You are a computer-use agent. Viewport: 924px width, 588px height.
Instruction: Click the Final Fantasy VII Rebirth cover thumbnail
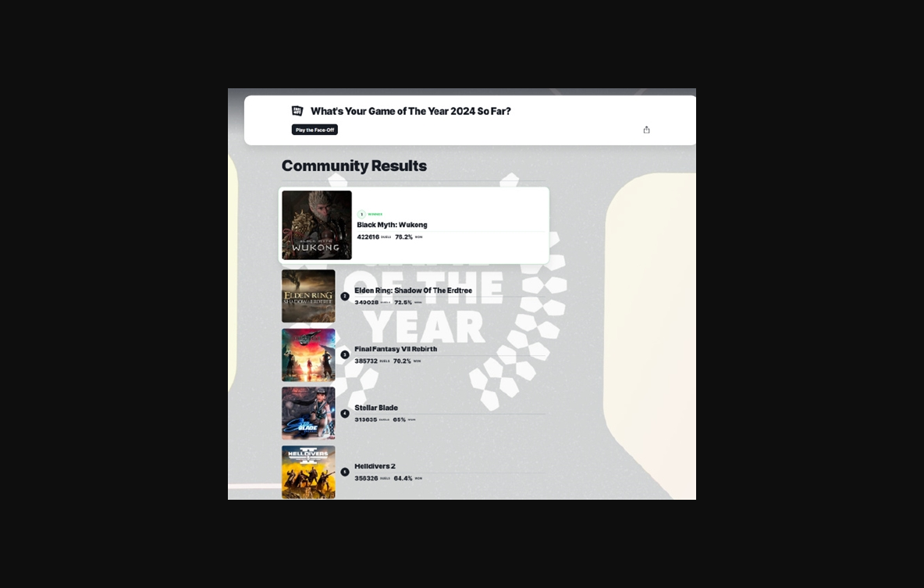[308, 355]
